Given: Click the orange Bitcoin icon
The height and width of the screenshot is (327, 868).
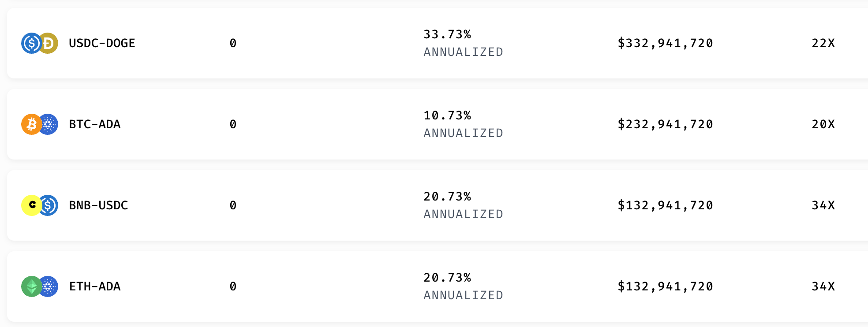Looking at the screenshot, I should coord(32,124).
